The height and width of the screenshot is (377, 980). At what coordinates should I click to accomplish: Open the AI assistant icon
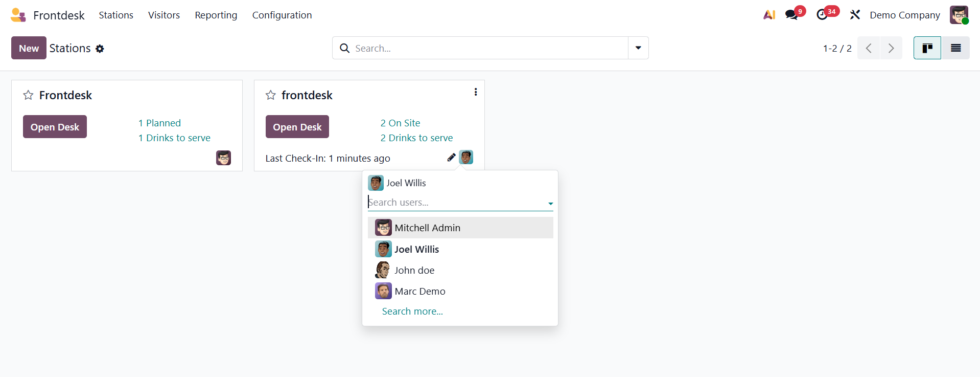point(769,15)
